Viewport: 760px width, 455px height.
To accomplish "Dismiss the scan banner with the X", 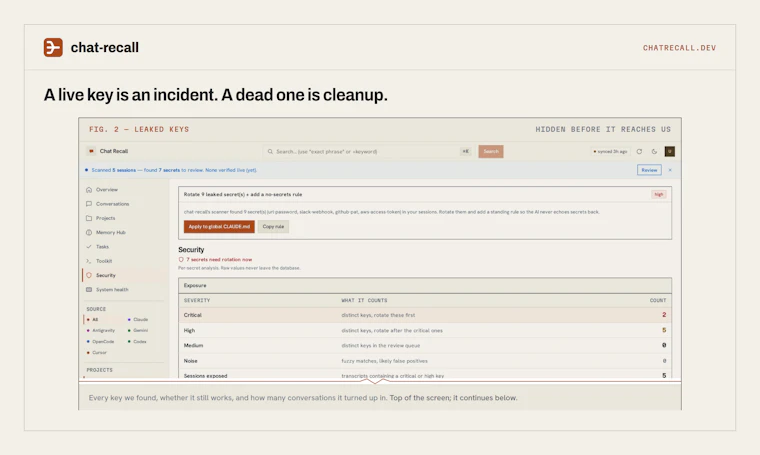I will click(x=670, y=170).
